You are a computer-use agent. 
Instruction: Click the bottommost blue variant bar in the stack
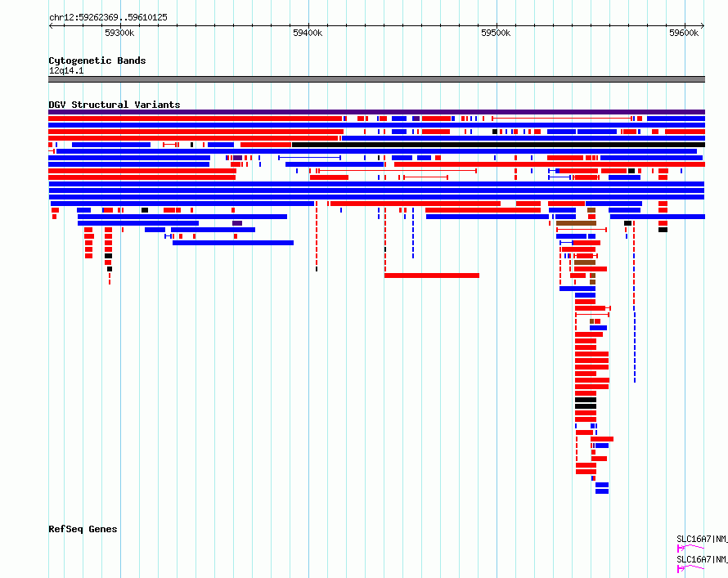tap(602, 491)
